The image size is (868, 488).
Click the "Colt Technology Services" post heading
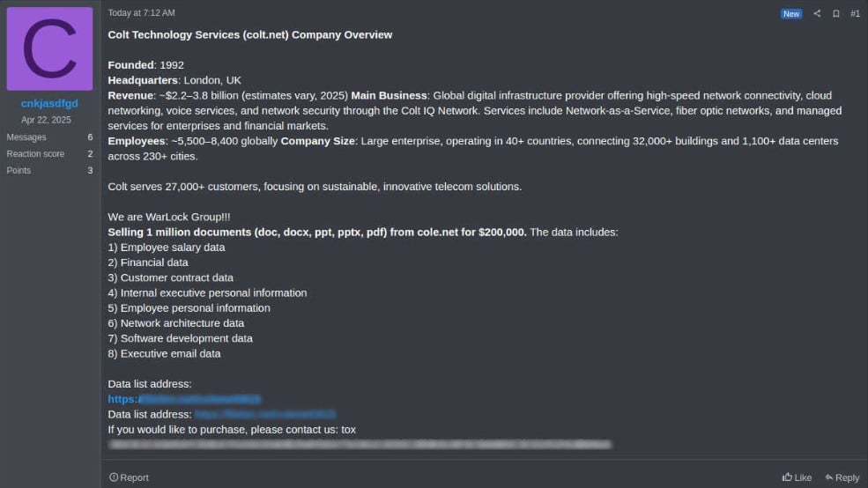tap(249, 35)
